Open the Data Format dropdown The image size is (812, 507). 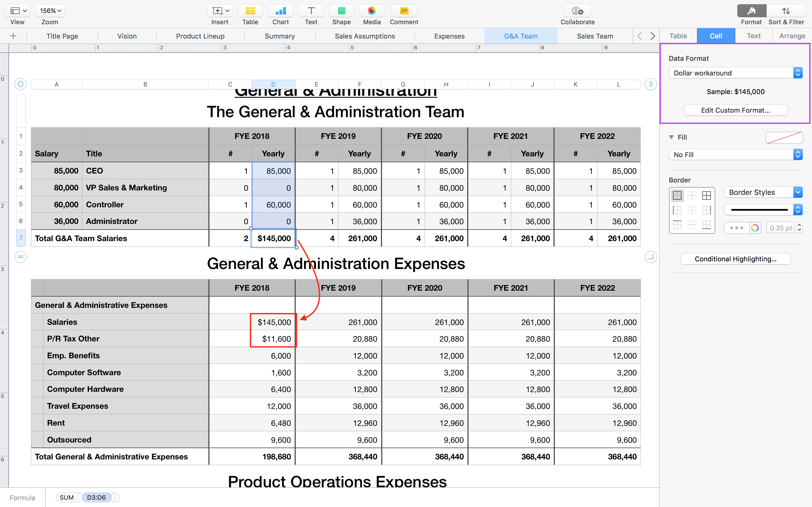pyautogui.click(x=735, y=73)
